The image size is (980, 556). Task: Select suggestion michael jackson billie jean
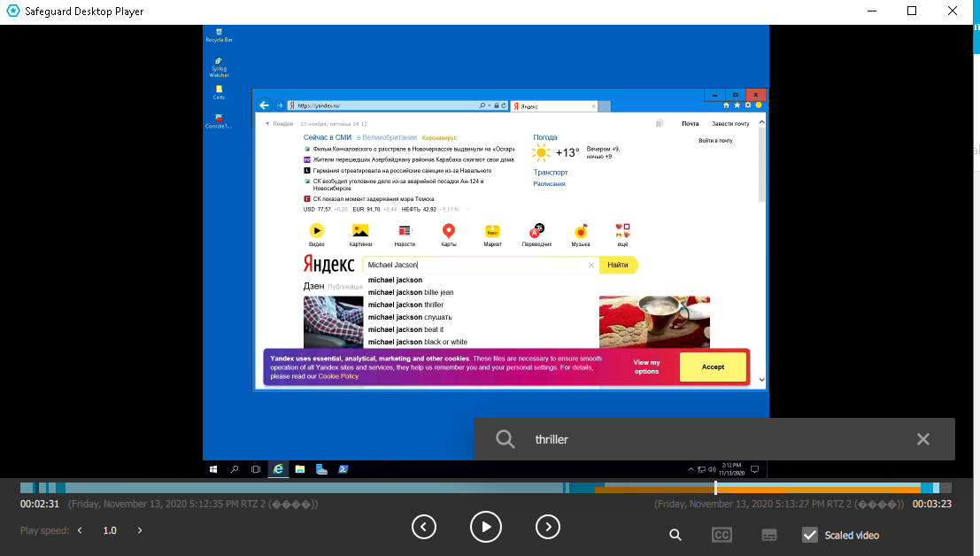[411, 292]
